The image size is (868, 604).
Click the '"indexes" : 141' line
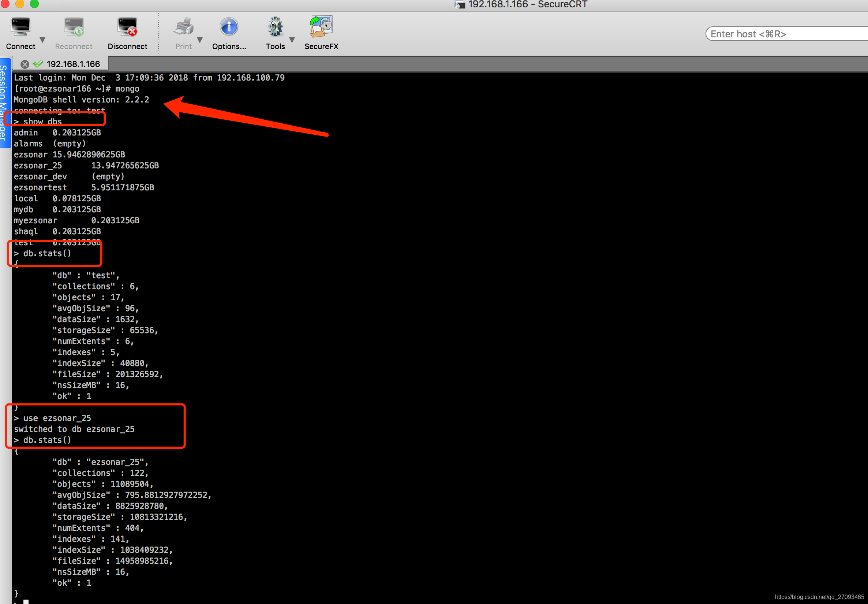(x=91, y=539)
